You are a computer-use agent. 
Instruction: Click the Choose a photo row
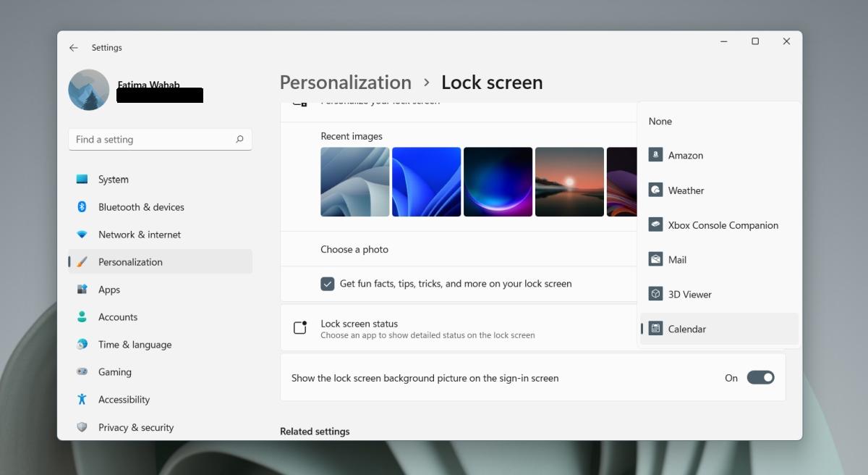[x=459, y=249]
